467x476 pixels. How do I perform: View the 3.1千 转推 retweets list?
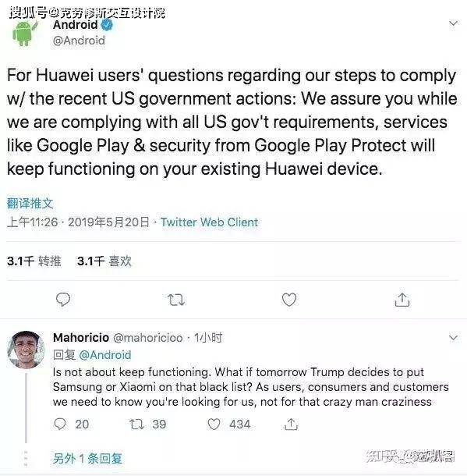(x=34, y=261)
